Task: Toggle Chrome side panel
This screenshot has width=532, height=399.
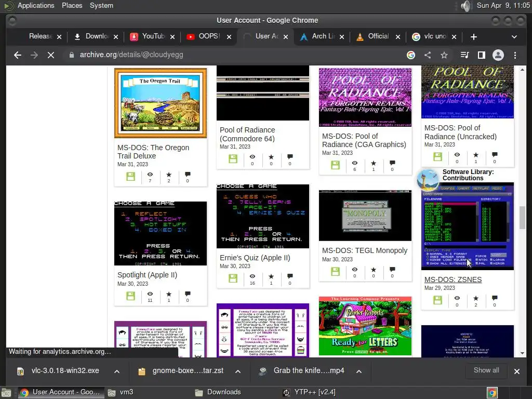Action: click(x=482, y=55)
